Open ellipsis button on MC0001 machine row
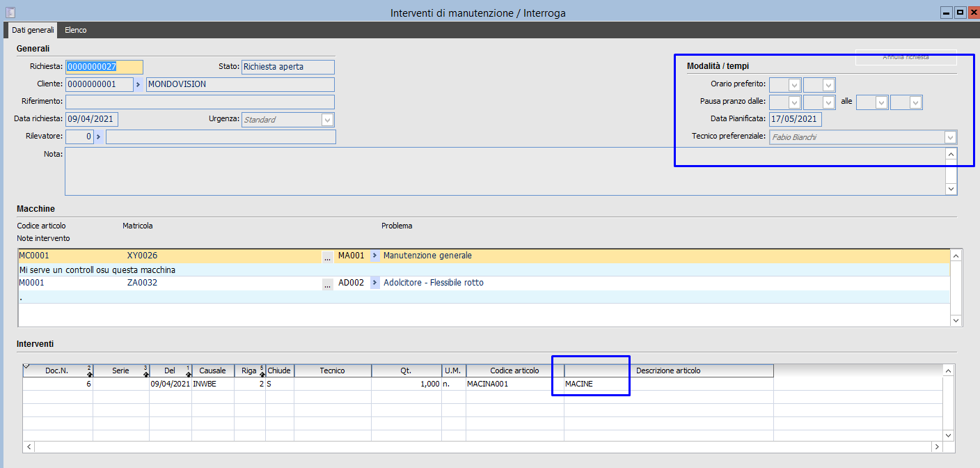This screenshot has height=468, width=980. [x=327, y=256]
